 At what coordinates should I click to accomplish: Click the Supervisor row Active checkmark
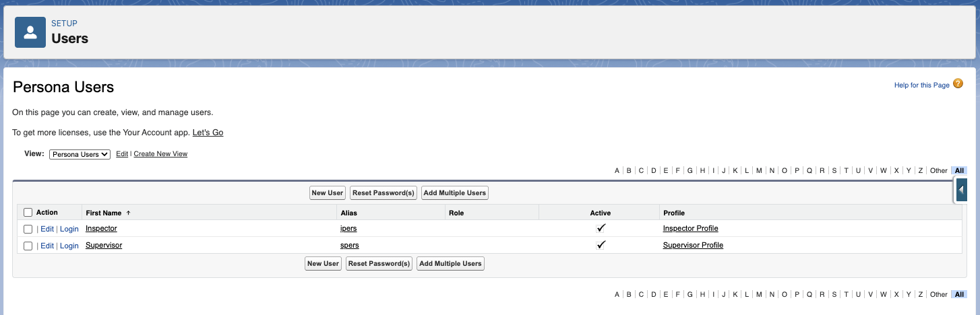pos(601,245)
